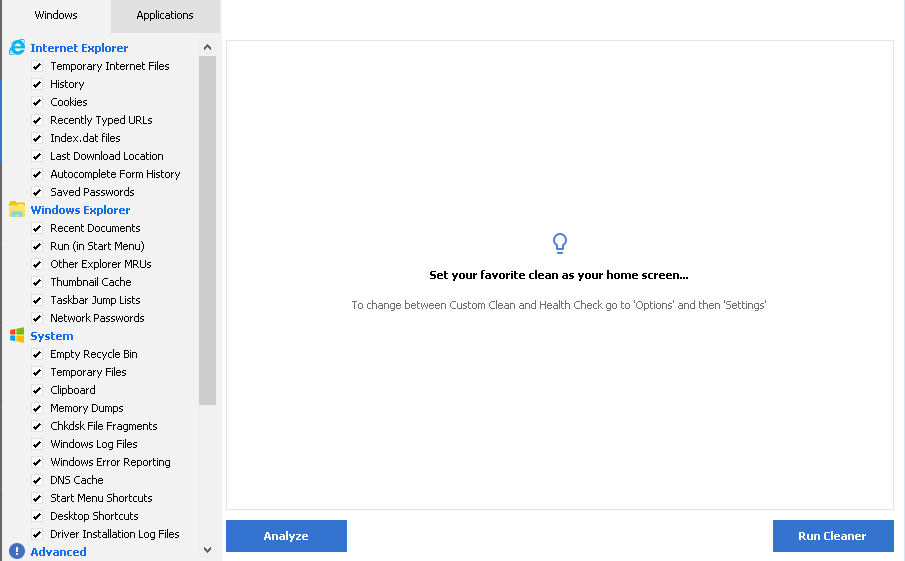905x561 pixels.
Task: Select the System section heading
Action: point(52,336)
